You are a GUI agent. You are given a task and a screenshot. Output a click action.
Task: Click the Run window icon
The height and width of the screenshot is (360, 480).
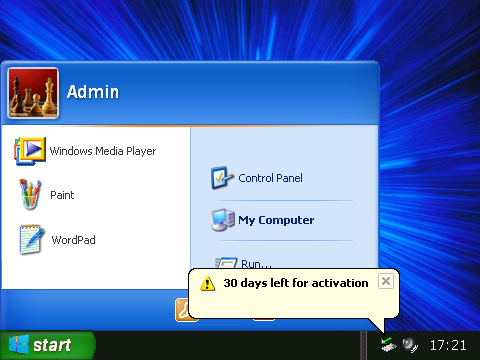[227, 263]
